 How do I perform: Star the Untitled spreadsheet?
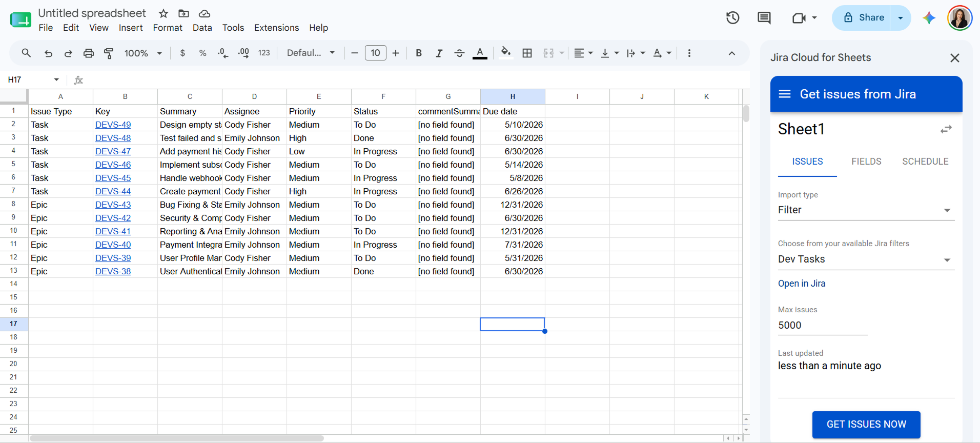coord(164,13)
